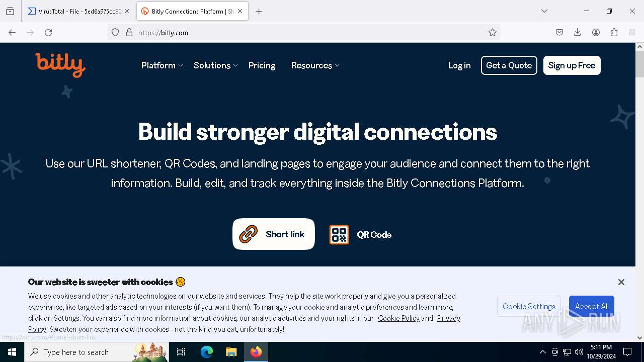Open the Windows Start menu
This screenshot has width=644, height=362.
point(12,352)
